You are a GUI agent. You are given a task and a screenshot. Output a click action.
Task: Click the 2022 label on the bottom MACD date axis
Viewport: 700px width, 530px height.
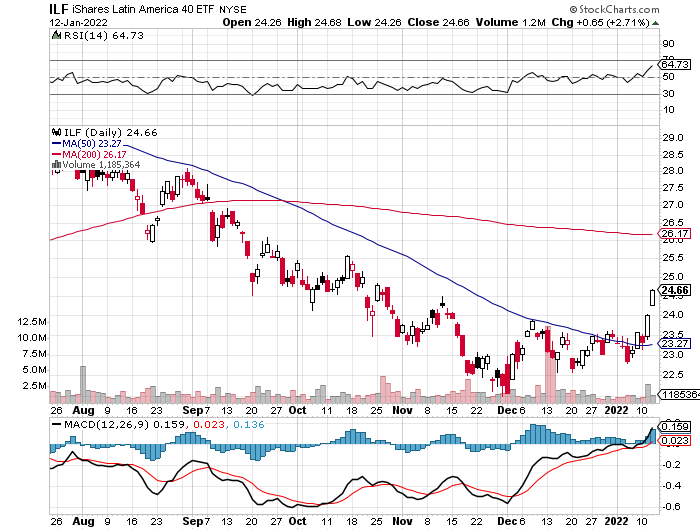point(616,521)
